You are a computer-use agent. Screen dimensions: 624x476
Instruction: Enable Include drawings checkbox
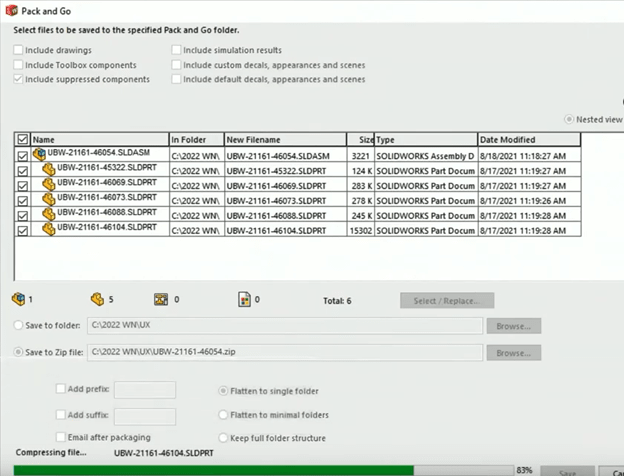[18, 50]
